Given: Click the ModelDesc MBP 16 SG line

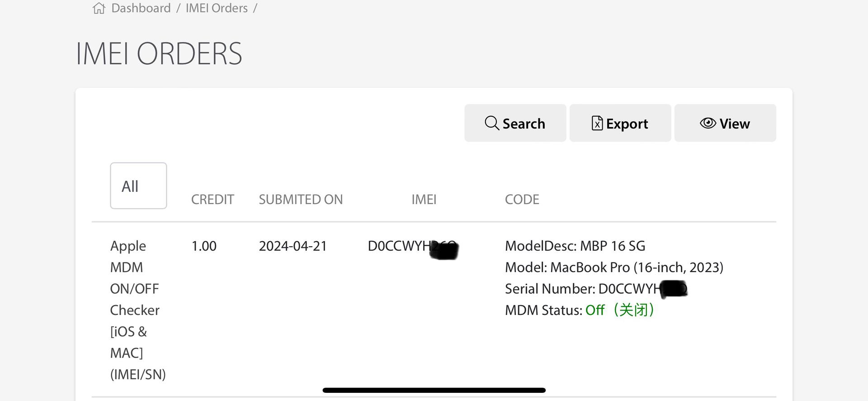Looking at the screenshot, I should point(575,246).
